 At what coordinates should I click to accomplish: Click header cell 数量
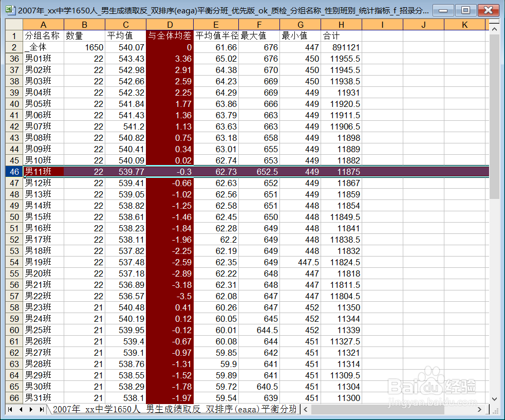tap(84, 36)
